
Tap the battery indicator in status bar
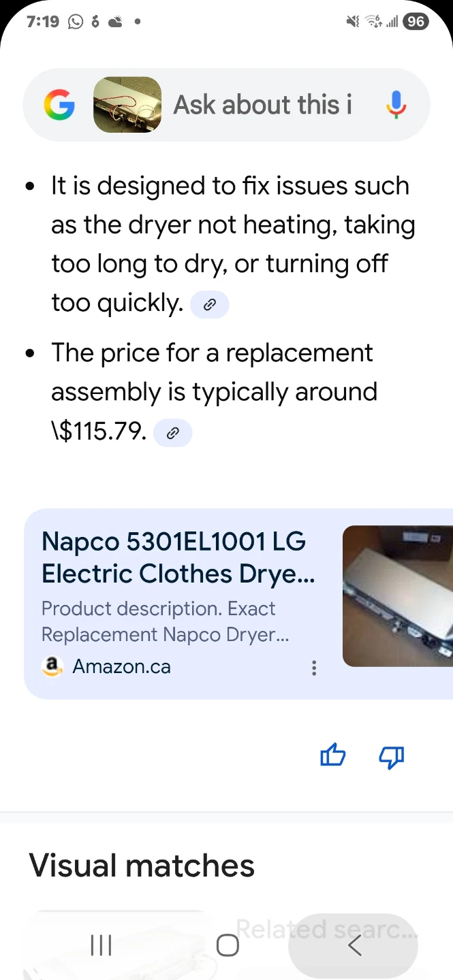[x=415, y=22]
